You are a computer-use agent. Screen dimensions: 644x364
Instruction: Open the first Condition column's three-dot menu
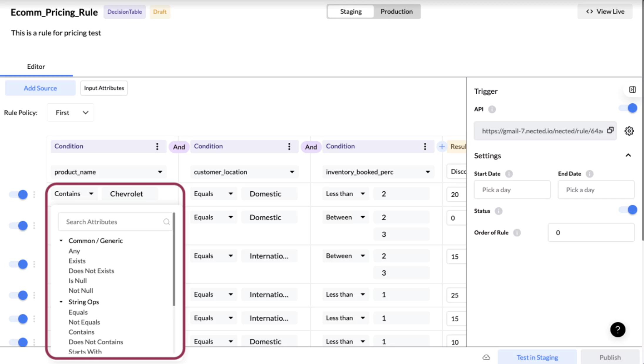point(157,146)
